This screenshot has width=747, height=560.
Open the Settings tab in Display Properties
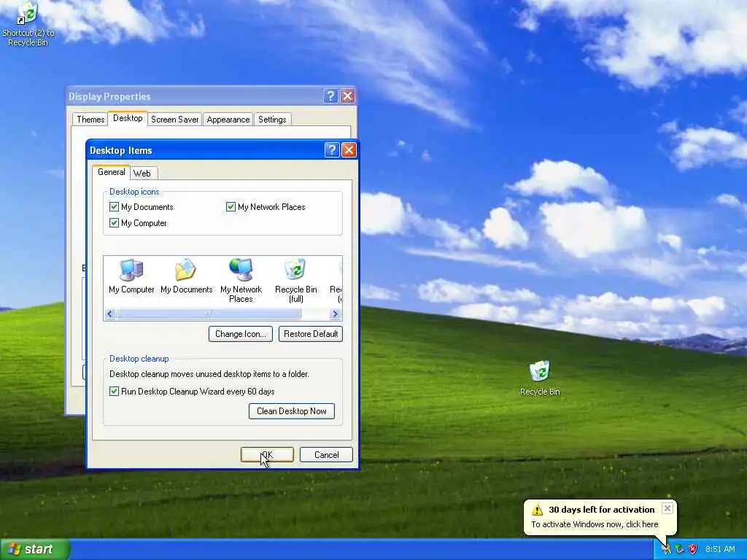(x=272, y=120)
